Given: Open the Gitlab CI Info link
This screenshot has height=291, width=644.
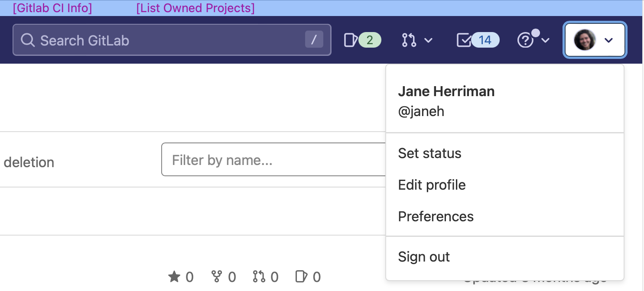Looking at the screenshot, I should tap(52, 8).
